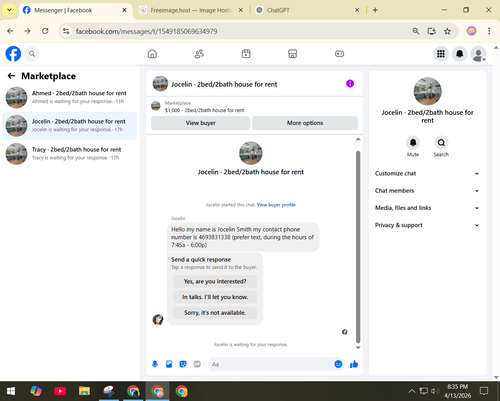Open the Chrome profile avatar

(471, 31)
